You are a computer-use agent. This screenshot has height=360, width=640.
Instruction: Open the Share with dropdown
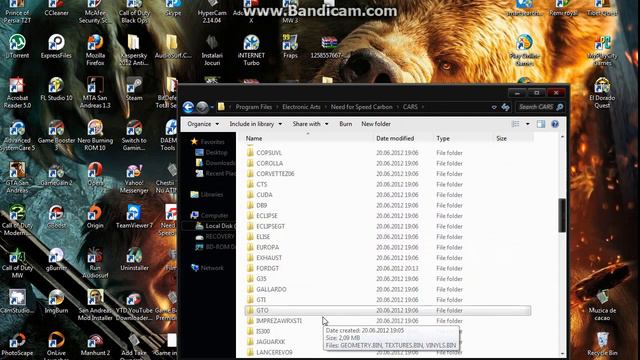pos(310,124)
